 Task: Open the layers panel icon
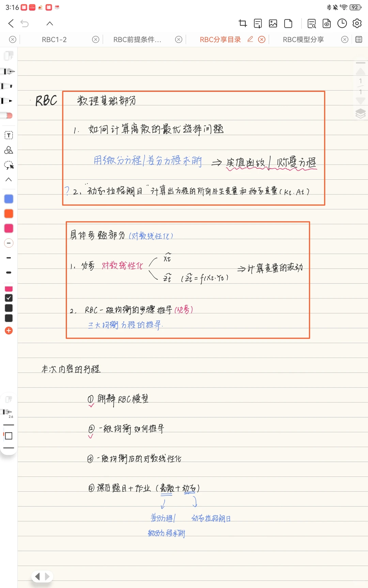[x=361, y=113]
